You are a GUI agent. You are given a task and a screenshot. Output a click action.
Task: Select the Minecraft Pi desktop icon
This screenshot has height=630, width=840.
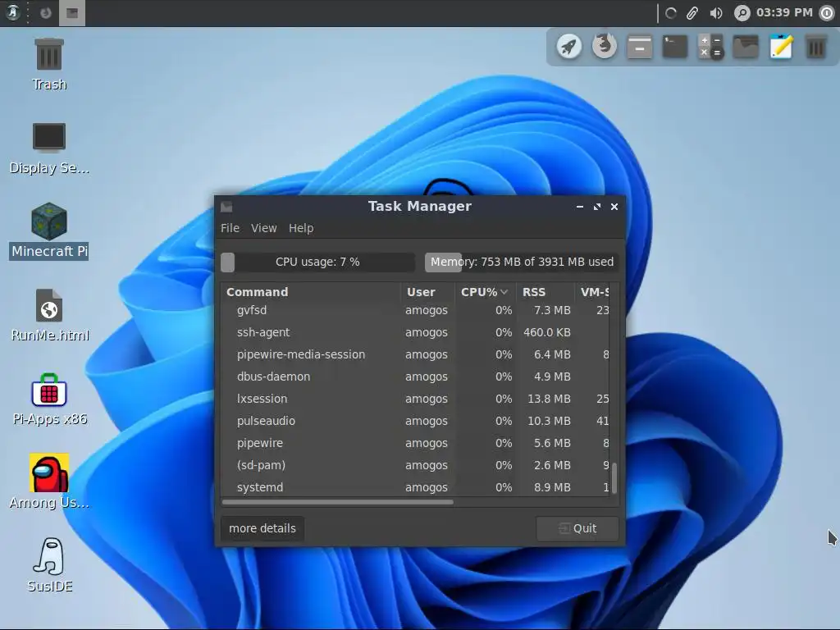(48, 231)
